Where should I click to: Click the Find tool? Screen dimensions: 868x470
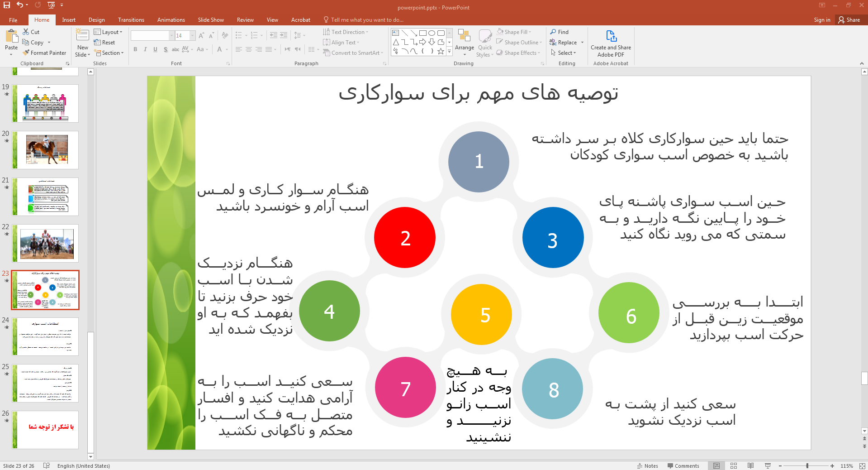pos(560,32)
